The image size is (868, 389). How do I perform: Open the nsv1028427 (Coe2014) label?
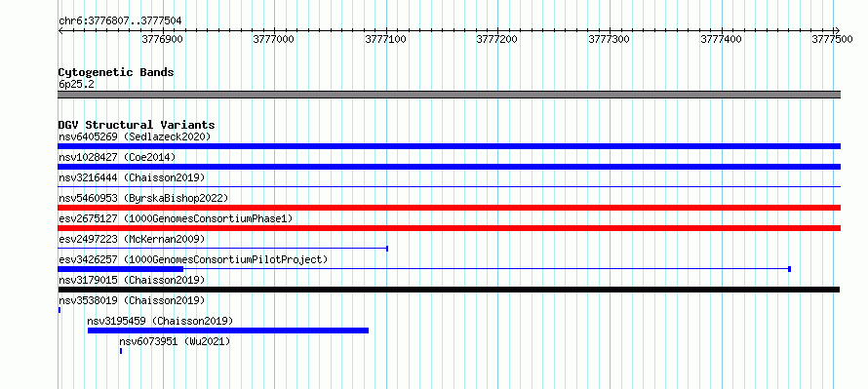pos(117,157)
